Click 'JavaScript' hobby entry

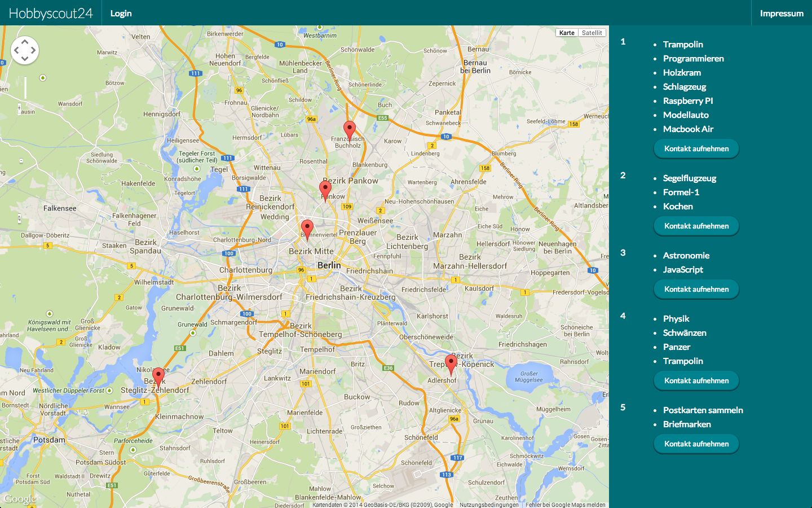(x=683, y=269)
